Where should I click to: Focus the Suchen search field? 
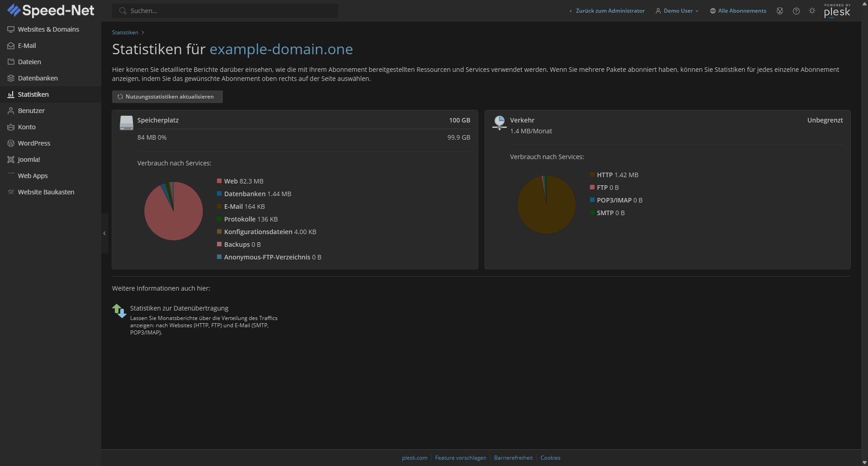pyautogui.click(x=225, y=11)
